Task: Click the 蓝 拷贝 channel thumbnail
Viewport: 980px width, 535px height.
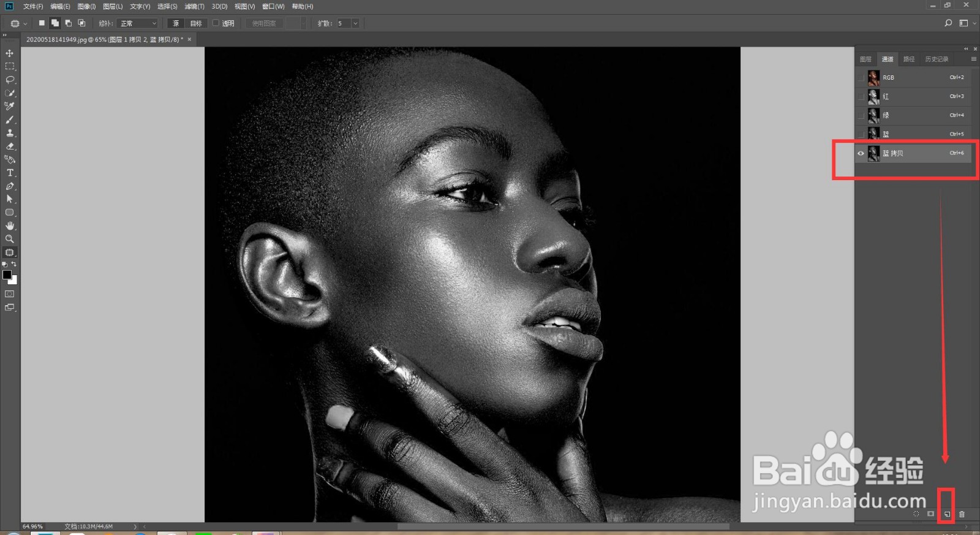Action: click(x=873, y=153)
